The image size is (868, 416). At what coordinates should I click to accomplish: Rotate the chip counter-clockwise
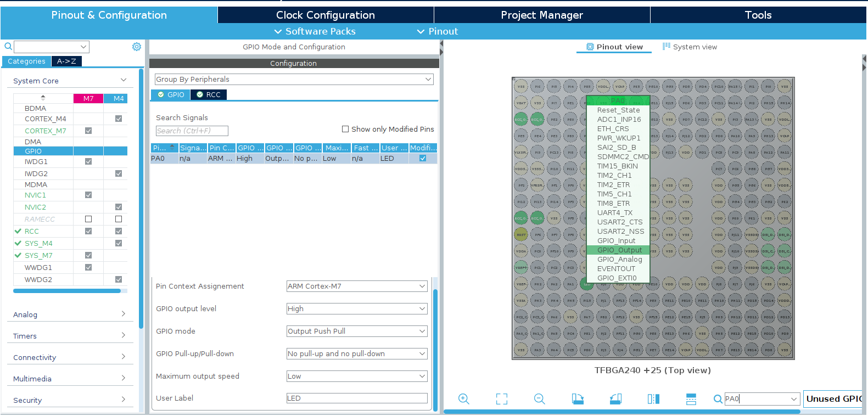615,399
